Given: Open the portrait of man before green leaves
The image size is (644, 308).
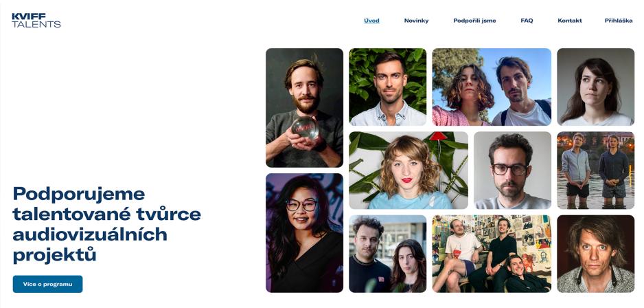Looking at the screenshot, I should (388, 87).
